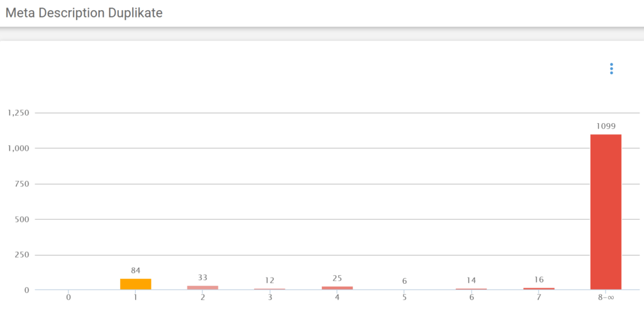Click the 8-∞ x-axis label
644x314 pixels.
tap(606, 297)
